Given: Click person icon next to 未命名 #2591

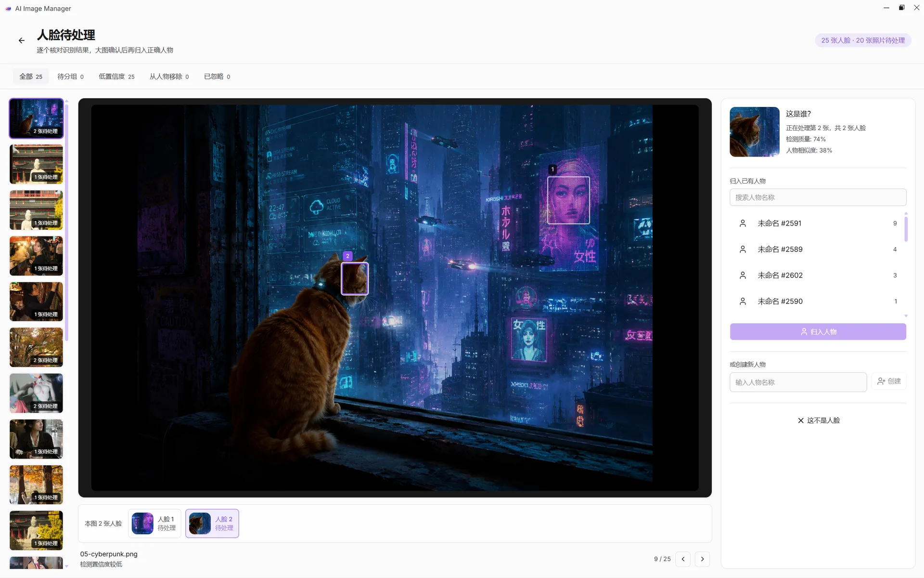Looking at the screenshot, I should pyautogui.click(x=743, y=223).
